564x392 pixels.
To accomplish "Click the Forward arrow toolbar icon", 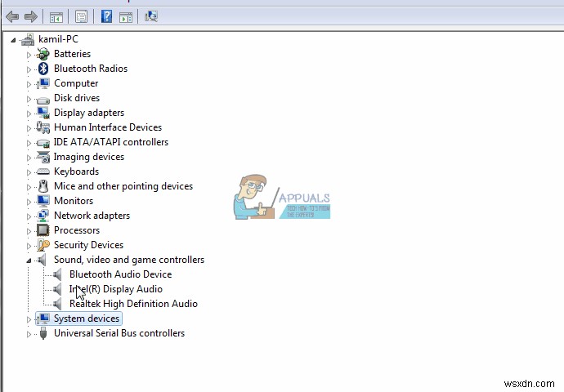I will pos(31,16).
